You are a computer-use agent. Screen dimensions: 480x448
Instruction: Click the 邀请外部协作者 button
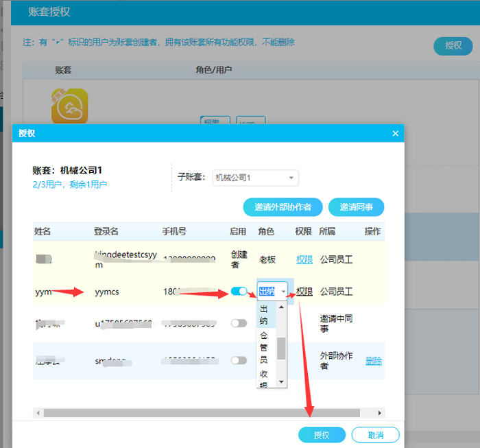tap(282, 207)
